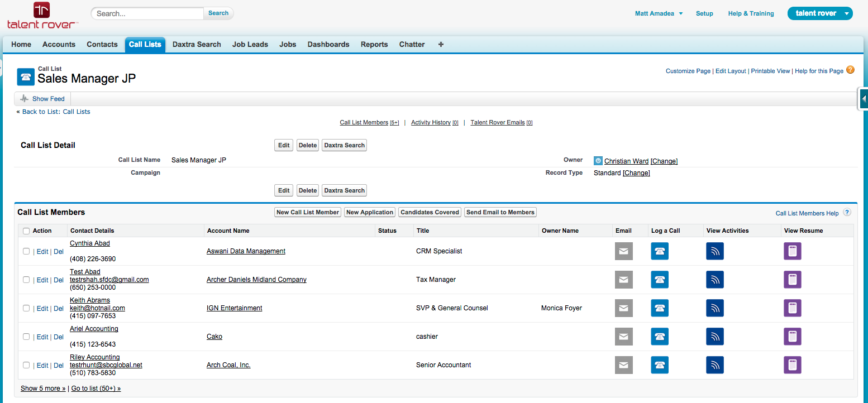Open the Printable View link
The image size is (868, 403).
click(x=770, y=71)
